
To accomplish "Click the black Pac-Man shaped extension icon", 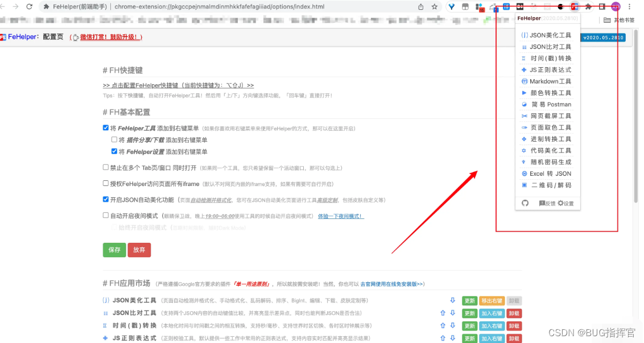I will coord(560,7).
